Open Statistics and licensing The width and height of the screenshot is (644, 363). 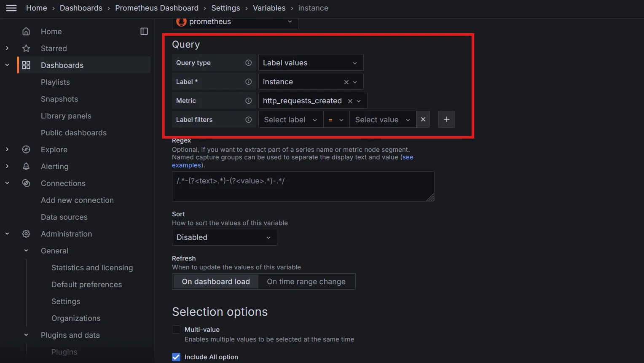point(92,268)
